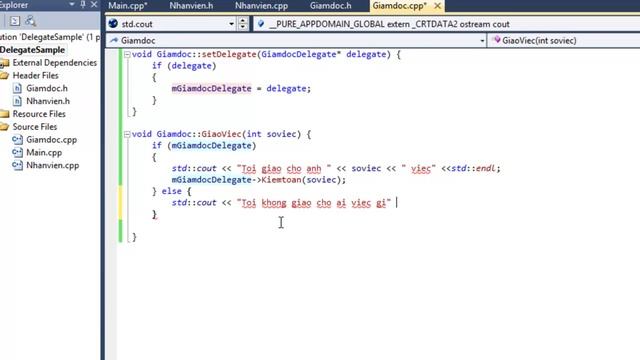640x360 pixels.
Task: Open Nhanvien.cpp in Solution Explorer
Action: (53, 165)
